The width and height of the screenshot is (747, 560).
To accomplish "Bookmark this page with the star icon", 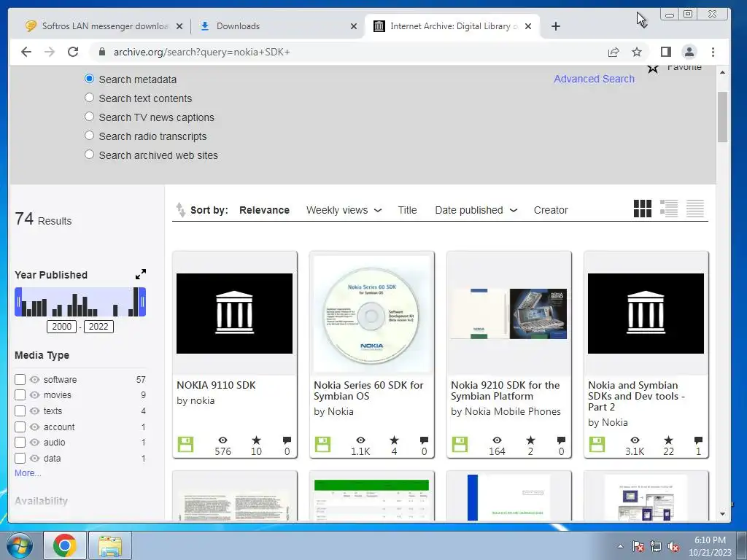I will [x=636, y=52].
